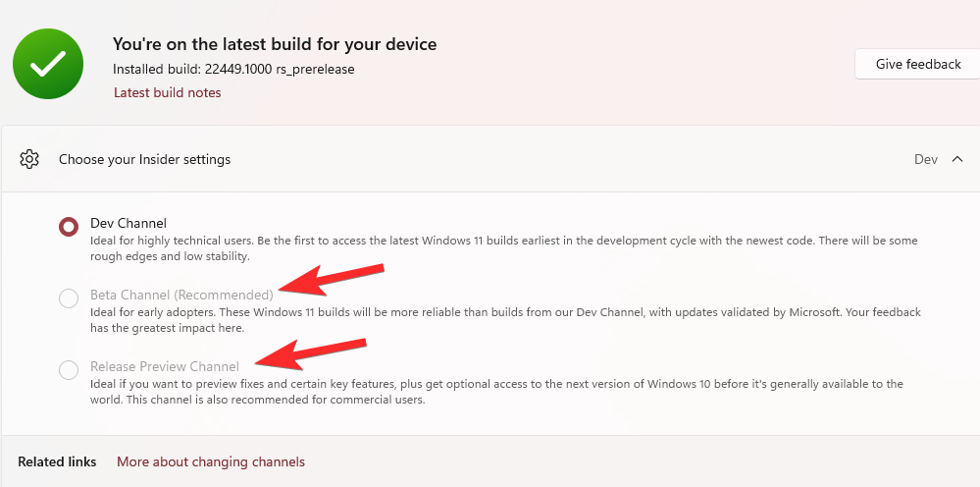
Task: Click the Release Preview Channel label
Action: (x=165, y=366)
